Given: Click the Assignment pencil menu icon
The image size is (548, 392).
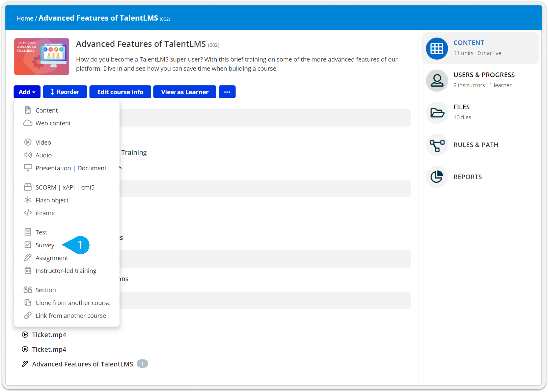Looking at the screenshot, I should 28,257.
